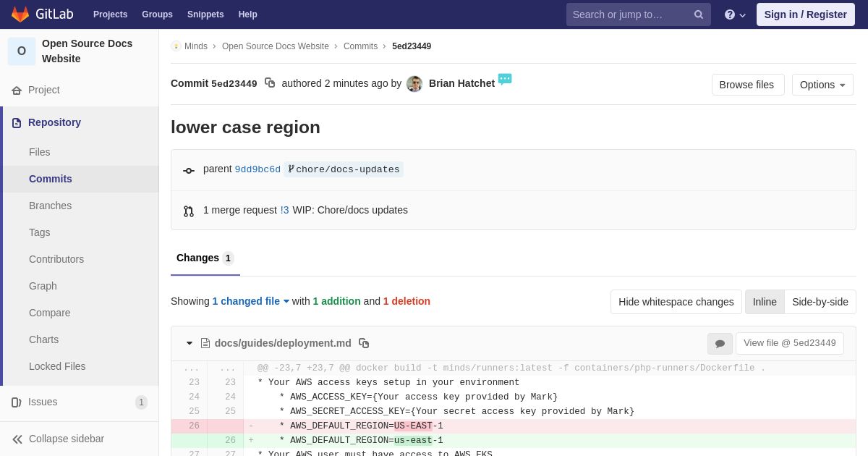This screenshot has width=868, height=456.
Task: Click the 5ed23449 breadcrumb item
Action: pyautogui.click(x=412, y=46)
